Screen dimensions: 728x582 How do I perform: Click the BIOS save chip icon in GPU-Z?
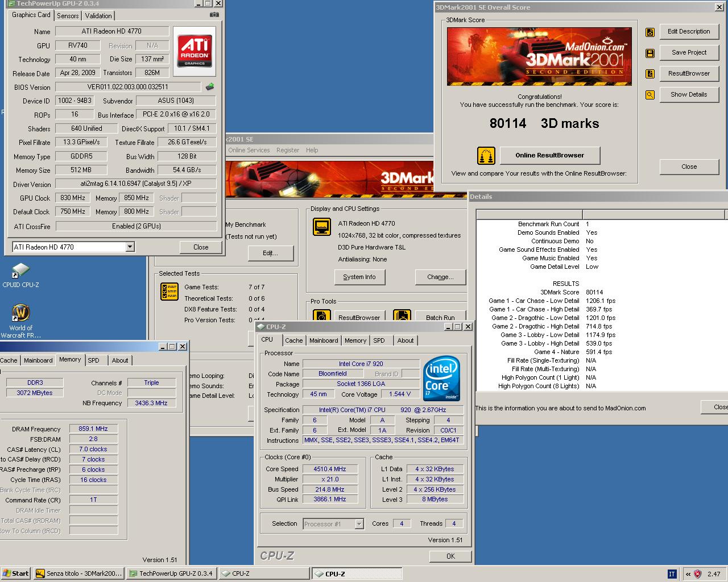pyautogui.click(x=210, y=87)
